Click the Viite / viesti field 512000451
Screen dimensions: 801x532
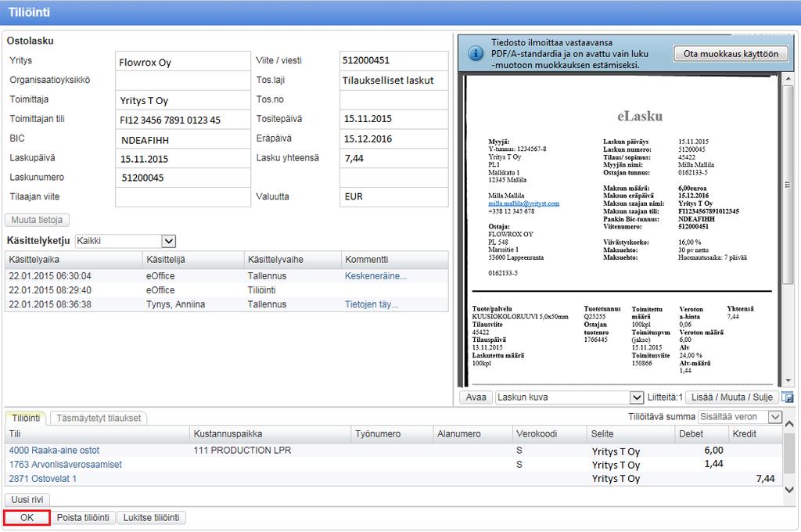click(x=394, y=61)
